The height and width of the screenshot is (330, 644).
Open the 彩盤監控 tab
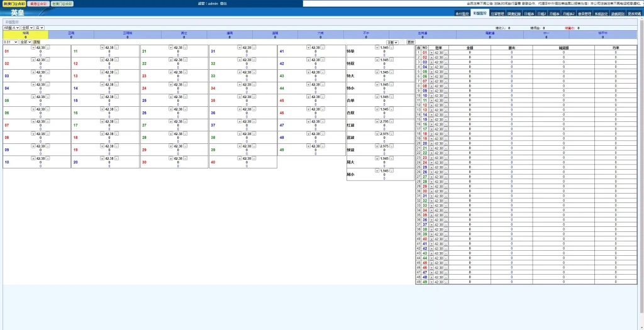point(480,13)
